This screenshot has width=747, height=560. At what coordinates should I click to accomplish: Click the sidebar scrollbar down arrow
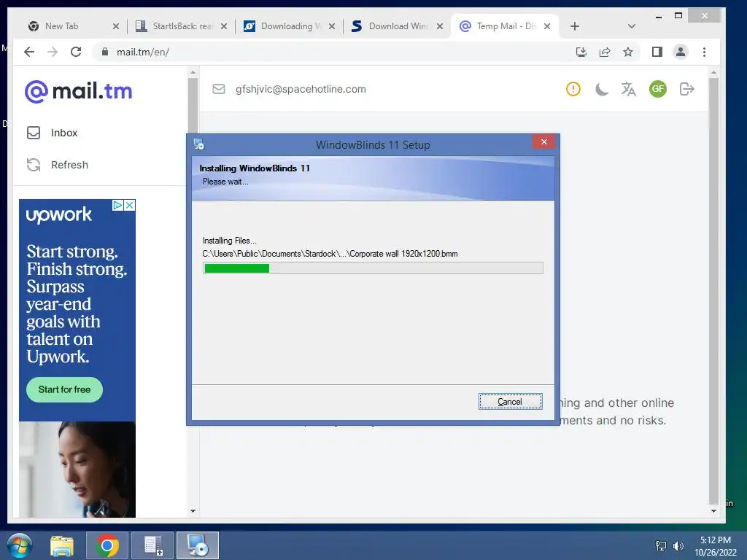[193, 511]
